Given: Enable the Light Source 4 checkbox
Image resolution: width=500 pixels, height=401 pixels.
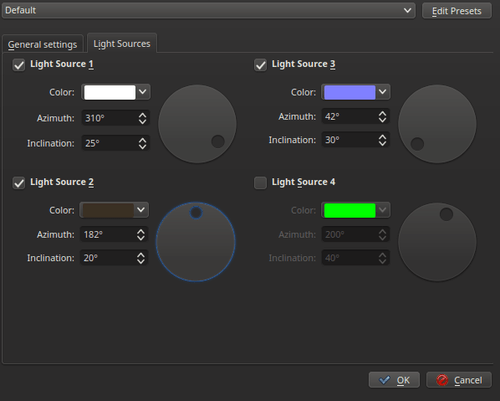Looking at the screenshot, I should coord(260,183).
